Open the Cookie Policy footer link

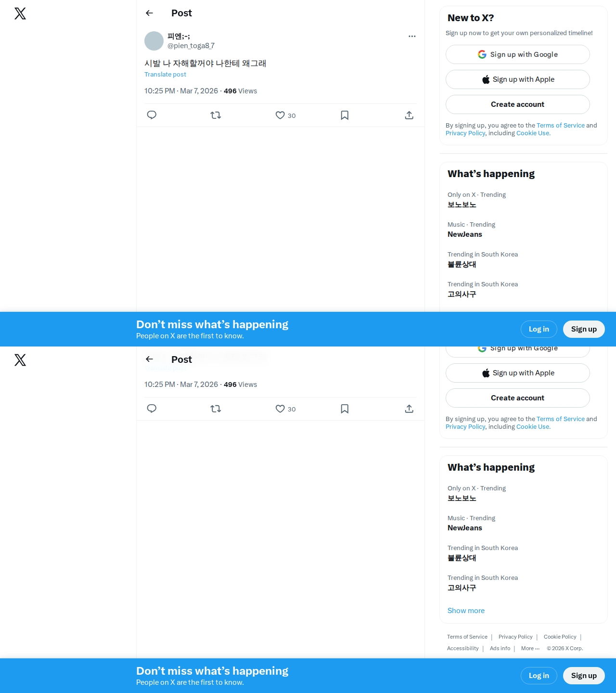tap(560, 637)
